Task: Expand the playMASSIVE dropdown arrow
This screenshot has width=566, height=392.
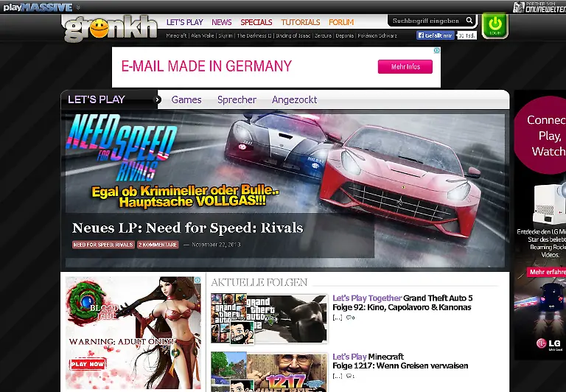Action: coord(78,7)
